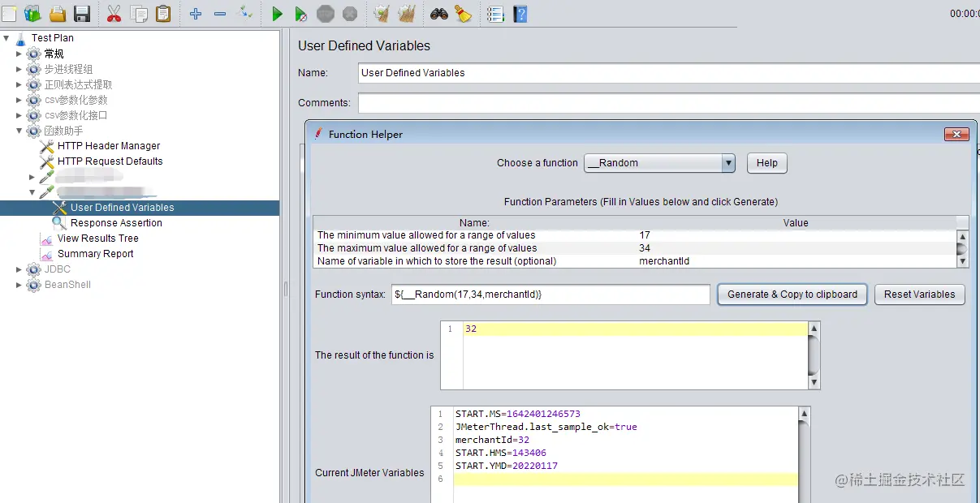This screenshot has width=980, height=503.
Task: Click Generate & Copy to clipboard button
Action: pyautogui.click(x=792, y=294)
